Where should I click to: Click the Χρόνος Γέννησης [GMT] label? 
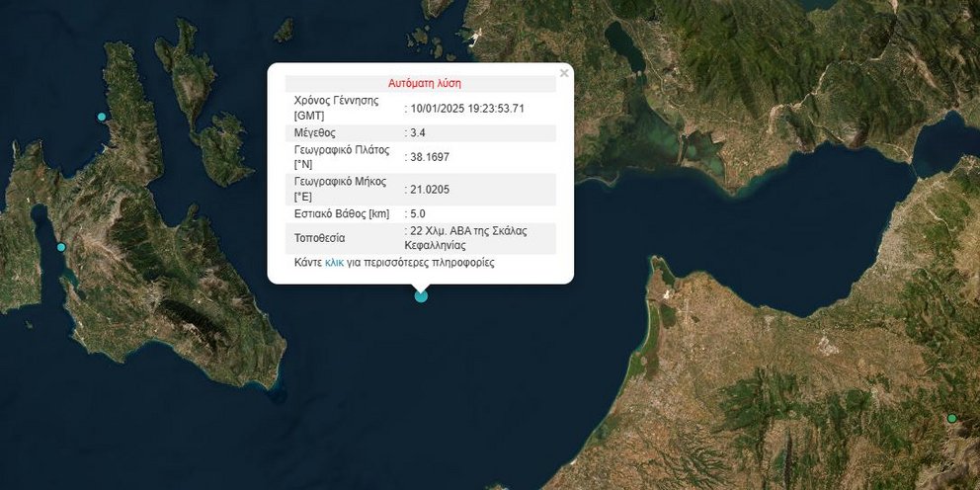tap(336, 108)
